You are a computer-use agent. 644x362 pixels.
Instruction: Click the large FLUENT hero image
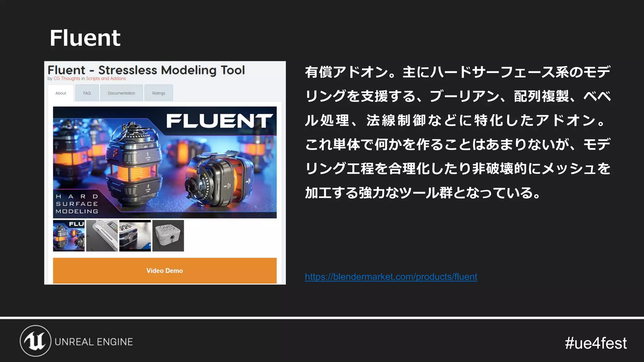(165, 162)
